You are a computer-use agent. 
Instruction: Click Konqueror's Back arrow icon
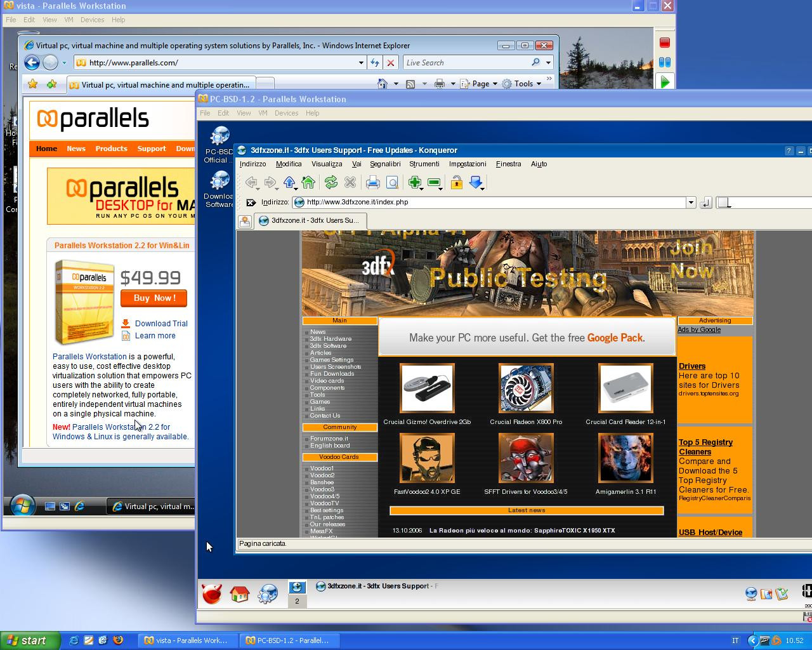click(x=251, y=183)
